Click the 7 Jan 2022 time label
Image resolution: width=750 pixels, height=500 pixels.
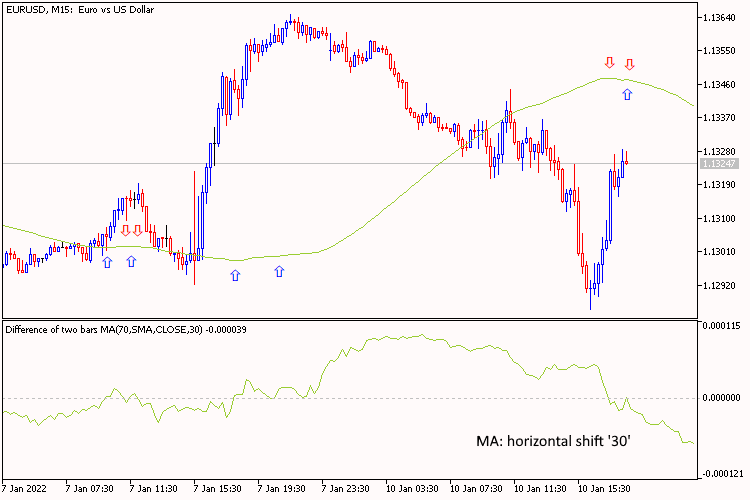click(24, 489)
